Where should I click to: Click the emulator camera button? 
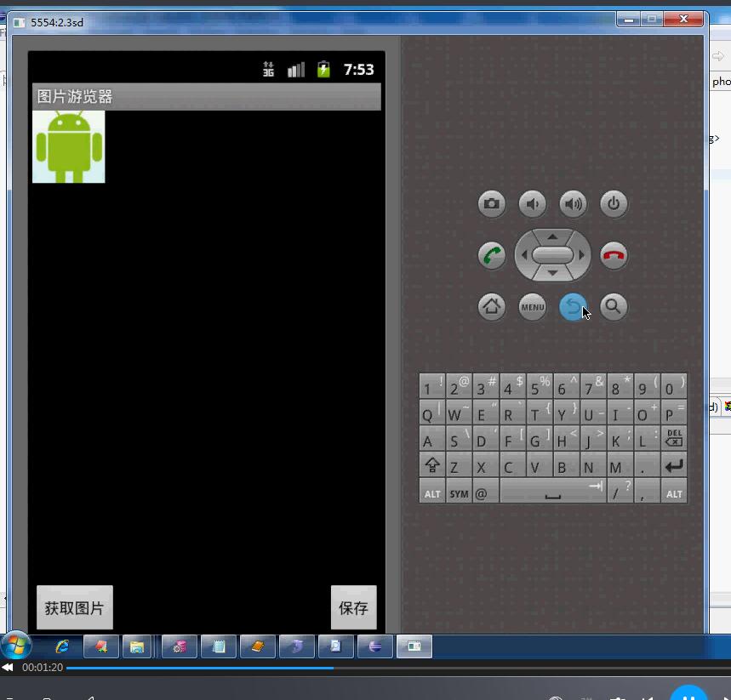coord(491,203)
